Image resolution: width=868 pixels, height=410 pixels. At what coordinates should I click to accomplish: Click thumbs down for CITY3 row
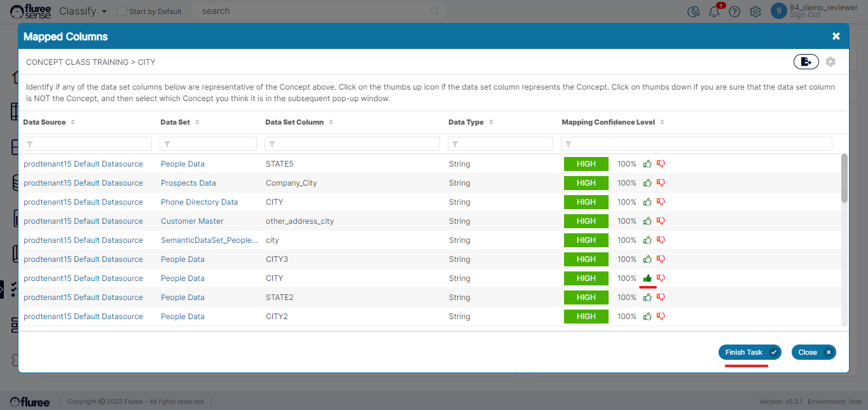(661, 259)
